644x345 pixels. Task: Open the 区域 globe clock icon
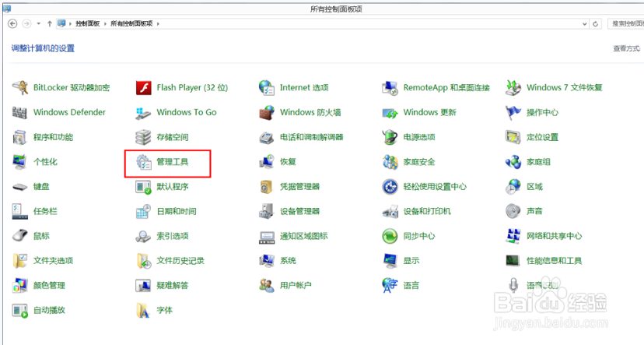pyautogui.click(x=513, y=187)
